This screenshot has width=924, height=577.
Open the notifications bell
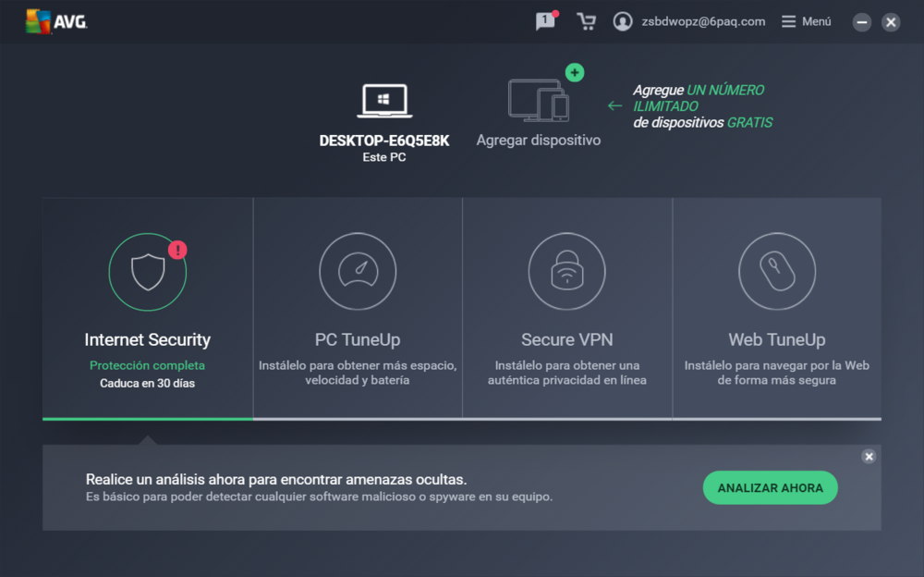pos(544,20)
